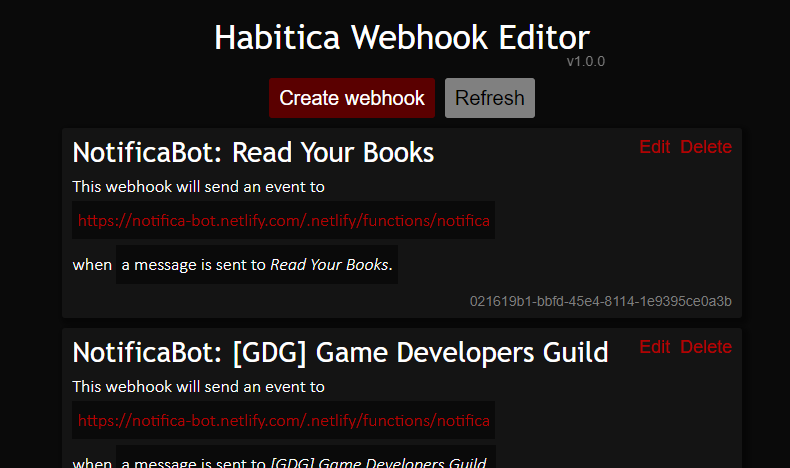This screenshot has height=468, width=790.
Task: Refresh the webhook list
Action: click(490, 98)
